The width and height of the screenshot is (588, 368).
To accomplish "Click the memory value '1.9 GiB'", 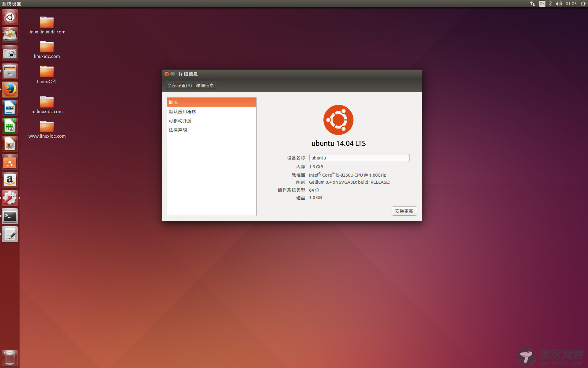I will [x=316, y=167].
